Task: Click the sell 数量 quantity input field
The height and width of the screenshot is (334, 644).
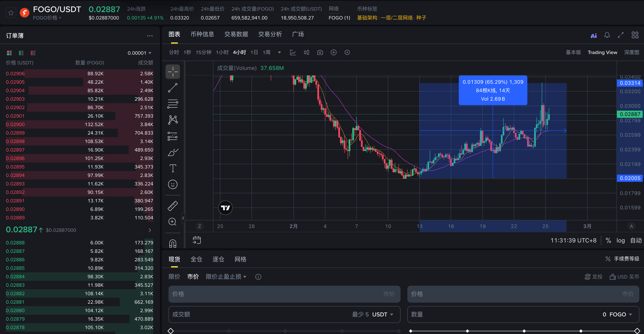Action: [523, 315]
